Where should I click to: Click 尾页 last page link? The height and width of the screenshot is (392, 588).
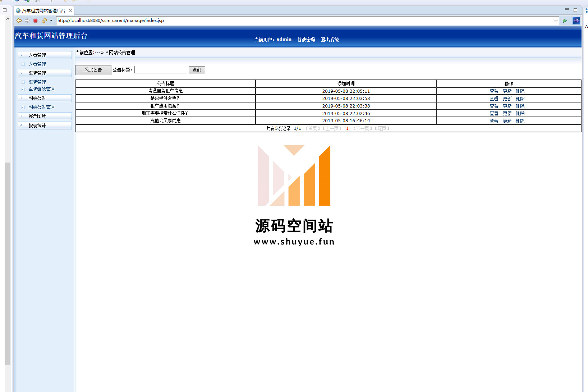pos(382,128)
